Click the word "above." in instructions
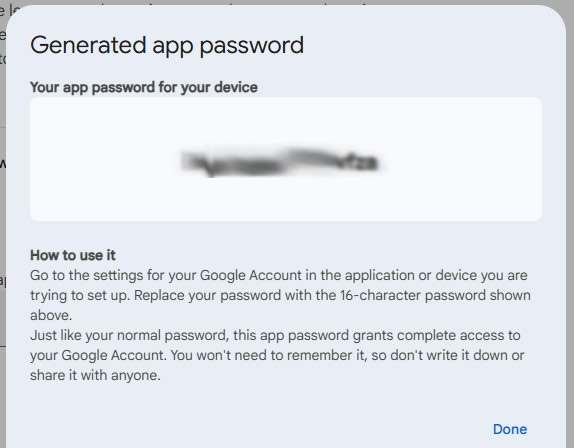 coord(51,315)
